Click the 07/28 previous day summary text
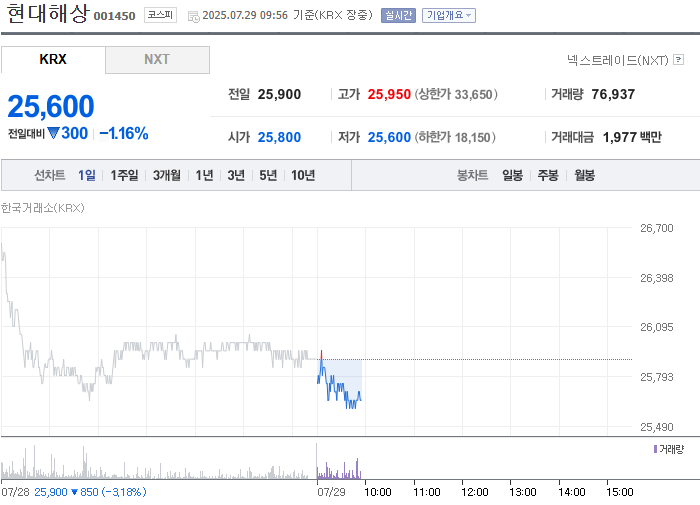700x505 pixels. [x=74, y=492]
